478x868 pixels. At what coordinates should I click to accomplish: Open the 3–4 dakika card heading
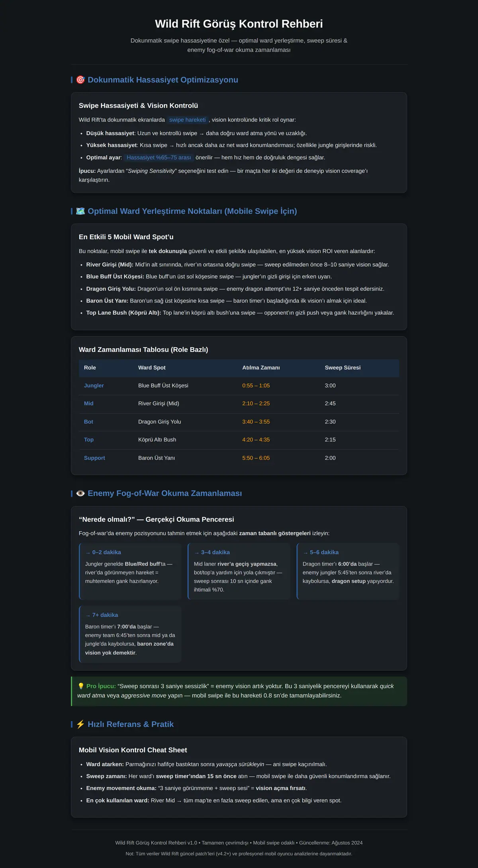(212, 552)
